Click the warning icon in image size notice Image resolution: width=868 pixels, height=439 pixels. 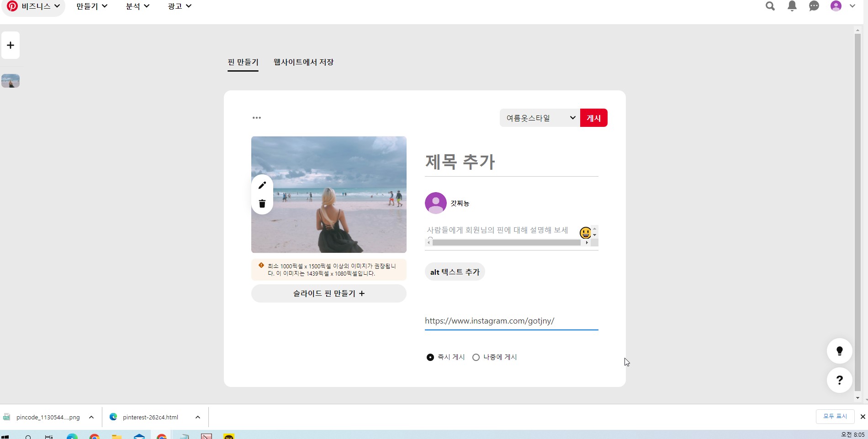click(x=261, y=265)
